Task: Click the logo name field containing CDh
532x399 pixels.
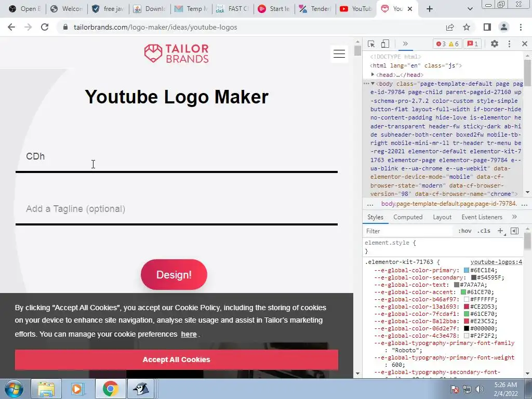Action: point(177,156)
